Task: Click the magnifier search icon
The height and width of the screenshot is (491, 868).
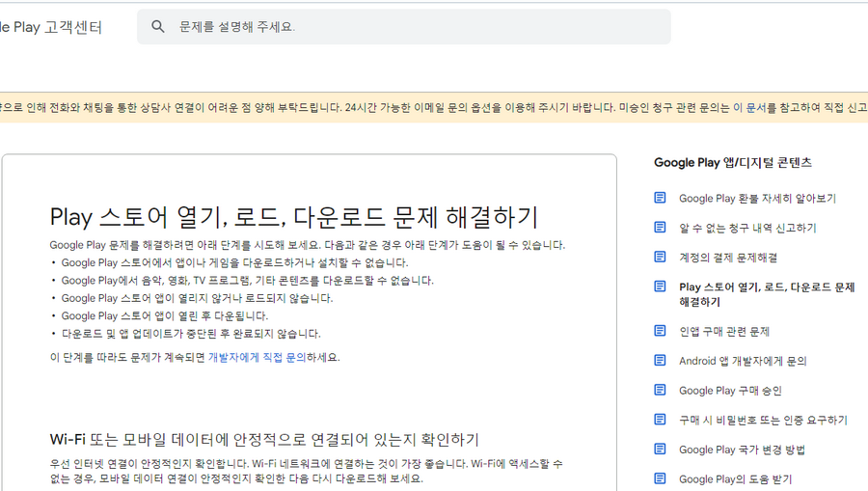Action: click(158, 27)
